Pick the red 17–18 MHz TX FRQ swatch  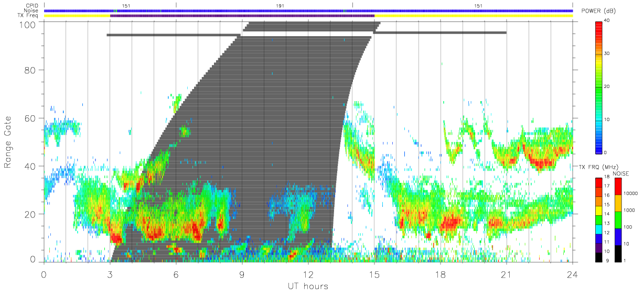pos(598,183)
